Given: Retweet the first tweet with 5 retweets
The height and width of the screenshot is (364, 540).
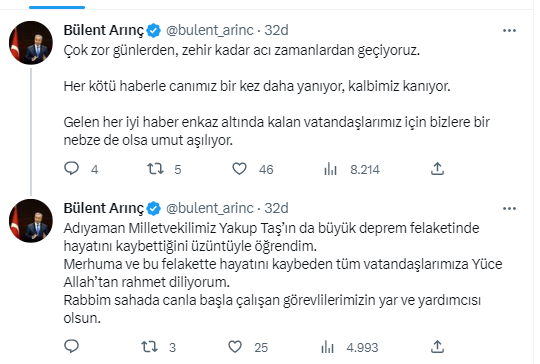Looking at the screenshot, I should point(155,169).
